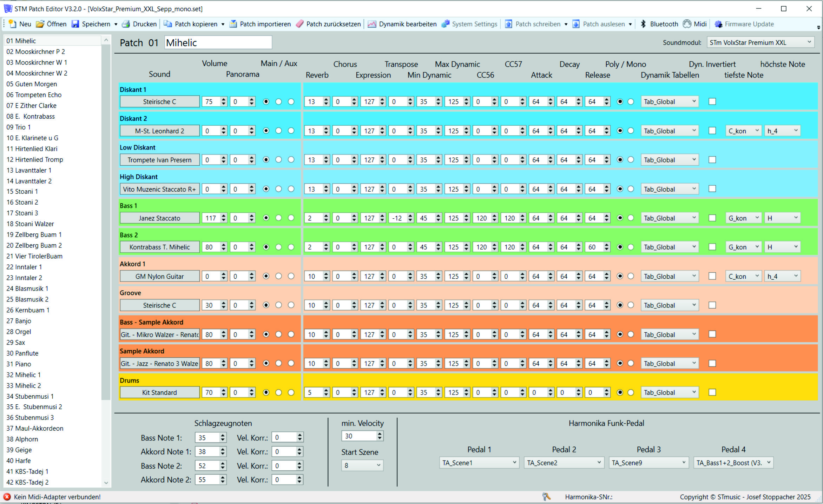Open Diskant 1 Tab_Global dynamics dropdown
The height and width of the screenshot is (504, 823).
[670, 102]
